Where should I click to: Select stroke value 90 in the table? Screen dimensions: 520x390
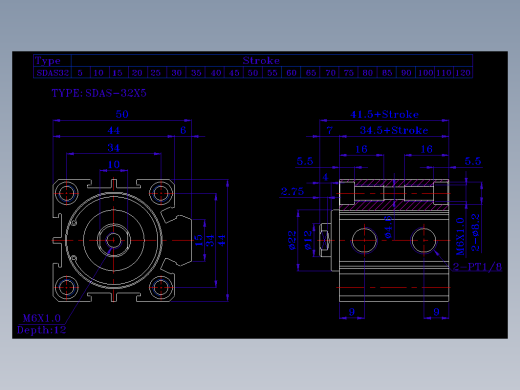tap(406, 73)
